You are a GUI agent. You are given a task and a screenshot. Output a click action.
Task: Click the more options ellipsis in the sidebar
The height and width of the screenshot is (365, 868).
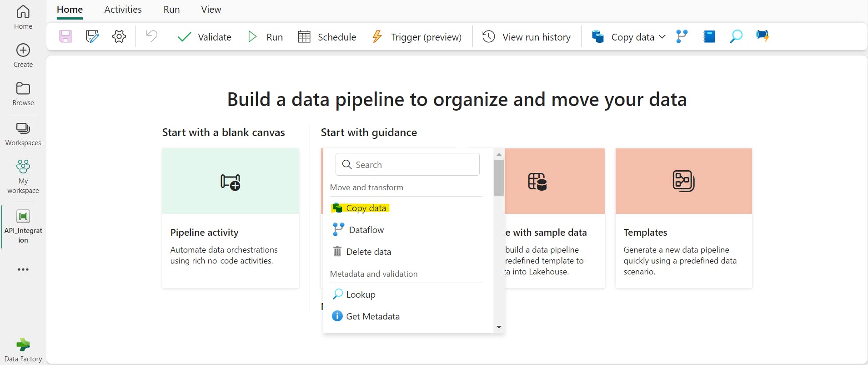click(23, 269)
